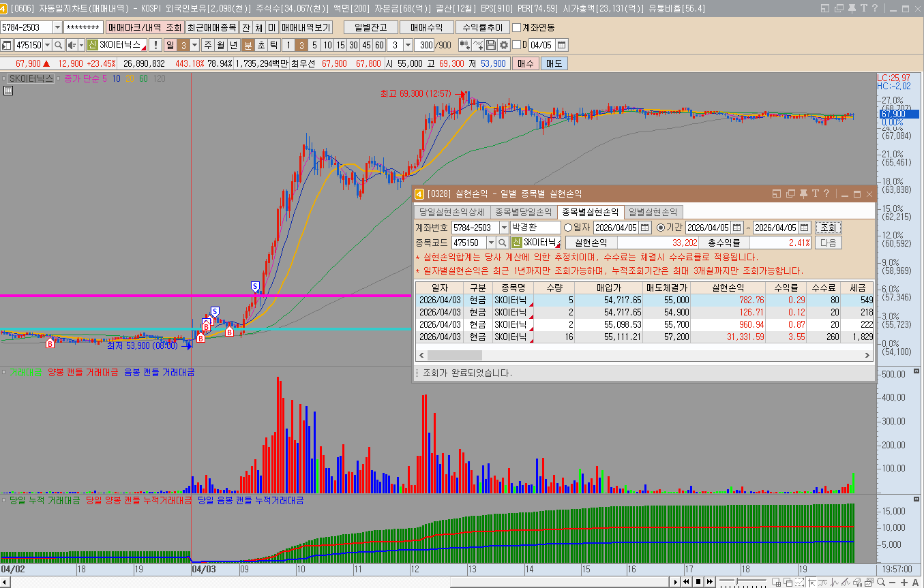The image size is (924, 588).
Task: Click 조회 button in 실현손익 window
Action: point(829,228)
